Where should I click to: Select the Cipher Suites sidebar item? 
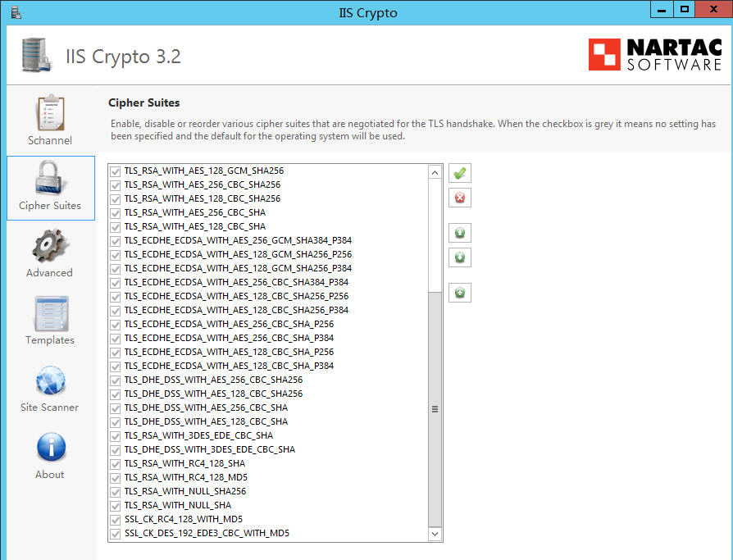point(50,188)
